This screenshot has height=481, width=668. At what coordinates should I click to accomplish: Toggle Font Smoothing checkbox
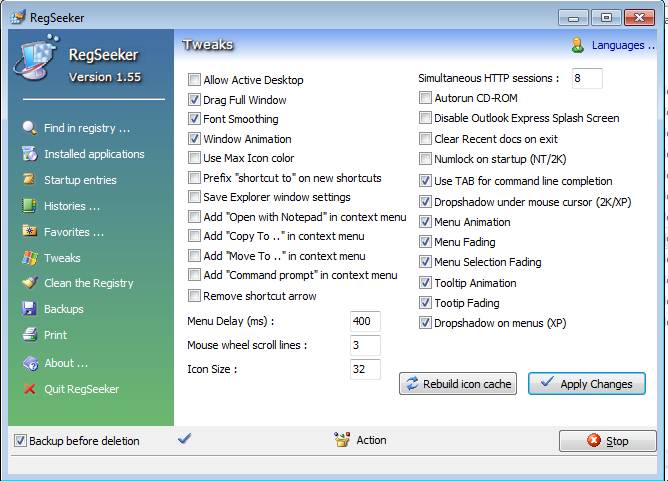coord(194,118)
